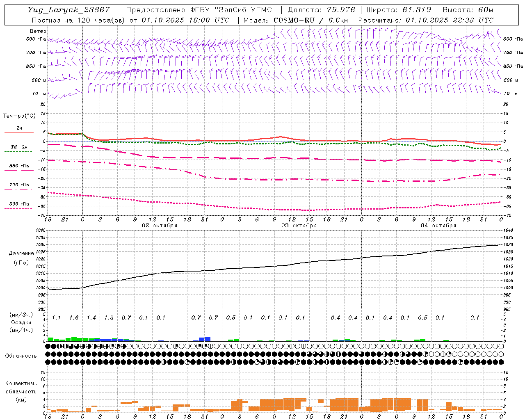Select the Конвективн. облачность label
The image size is (525, 420).
[21, 387]
